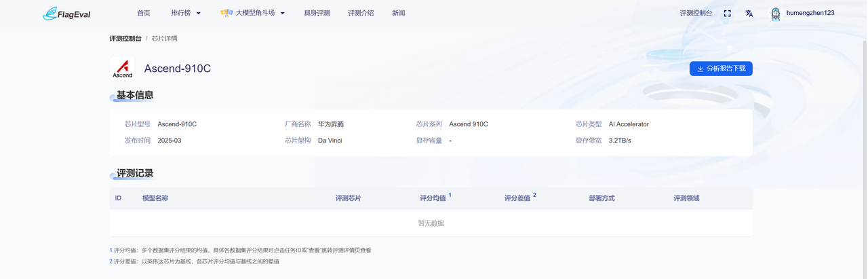Click the FlagEval logo
868x279 pixels.
pyautogui.click(x=66, y=14)
